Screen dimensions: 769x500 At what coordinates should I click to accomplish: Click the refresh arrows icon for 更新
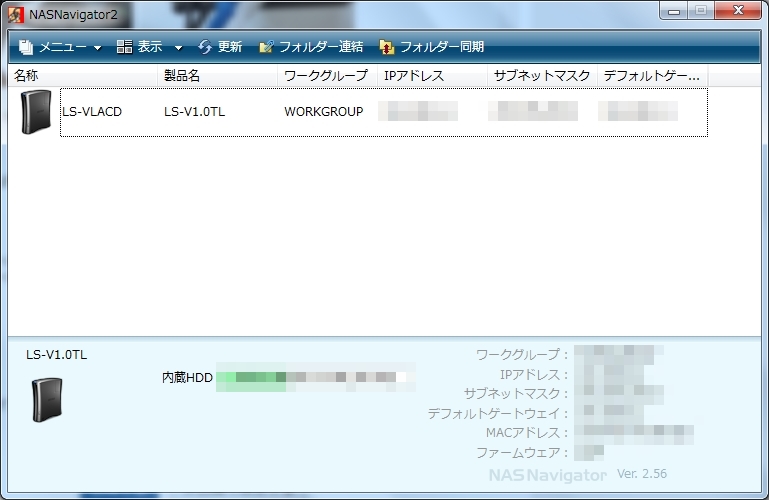(205, 47)
